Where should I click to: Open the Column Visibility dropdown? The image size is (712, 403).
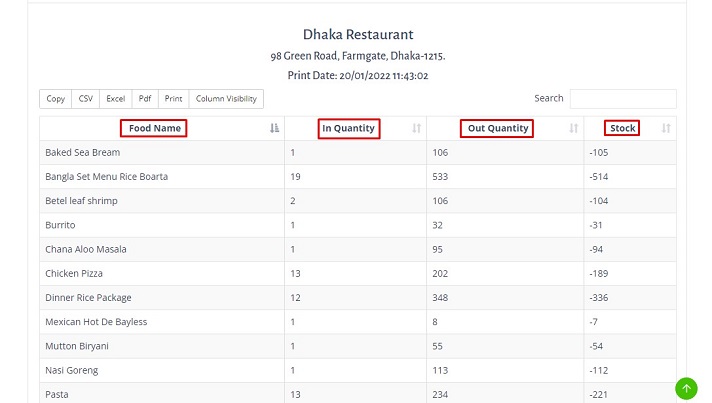(226, 98)
